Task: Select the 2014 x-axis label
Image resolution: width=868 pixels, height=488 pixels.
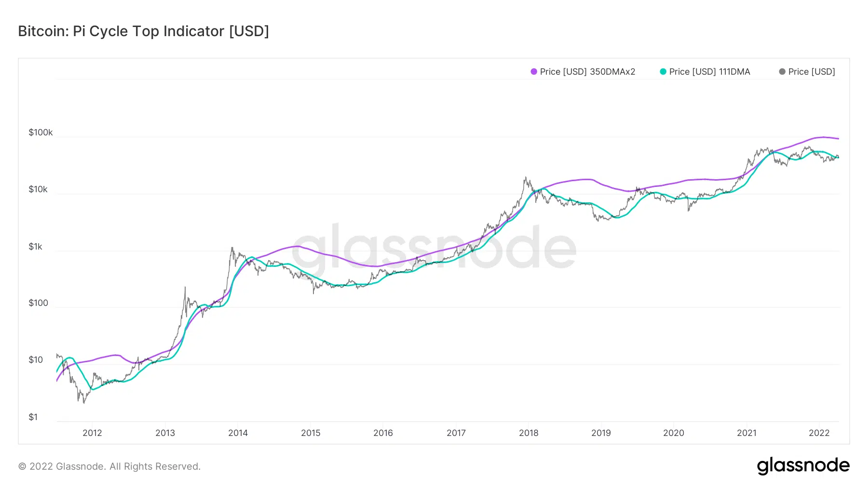Action: [238, 433]
